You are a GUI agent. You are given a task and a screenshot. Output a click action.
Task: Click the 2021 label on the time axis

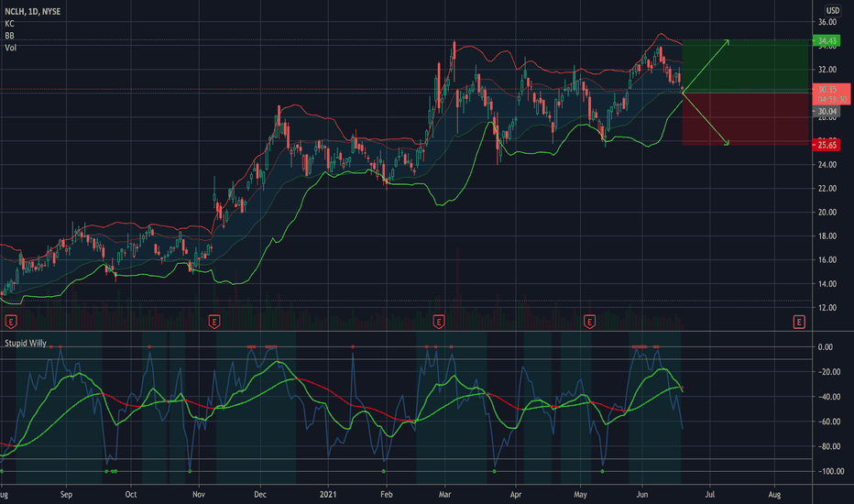pyautogui.click(x=328, y=495)
